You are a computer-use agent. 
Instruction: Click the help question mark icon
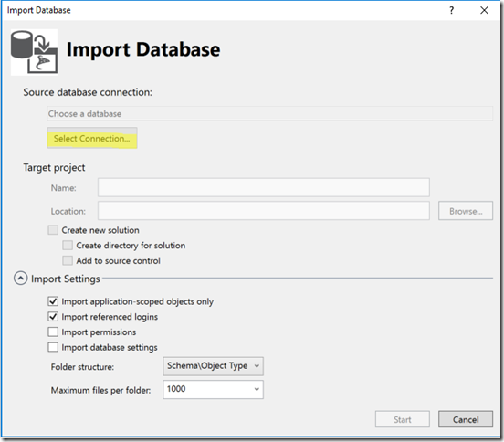tap(452, 10)
